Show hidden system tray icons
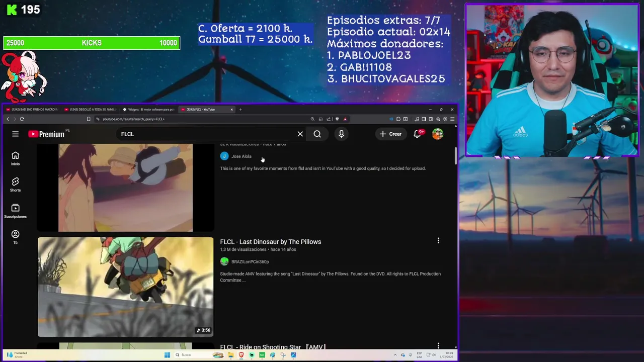Screen dimensions: 644x362 [x=395, y=355]
